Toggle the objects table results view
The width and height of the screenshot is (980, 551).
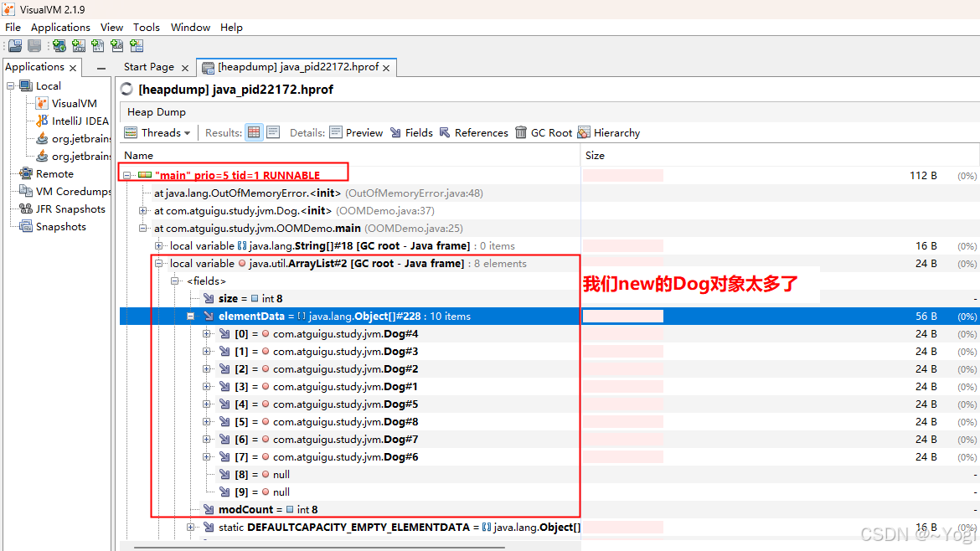pos(254,132)
